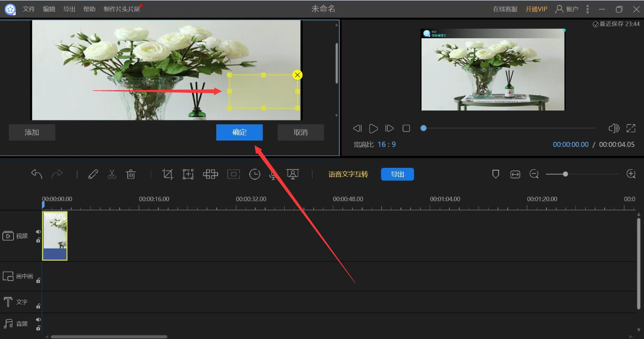The width and height of the screenshot is (644, 339).
Task: Click the 00:00:16.00 ruler mark
Action: tap(154, 199)
